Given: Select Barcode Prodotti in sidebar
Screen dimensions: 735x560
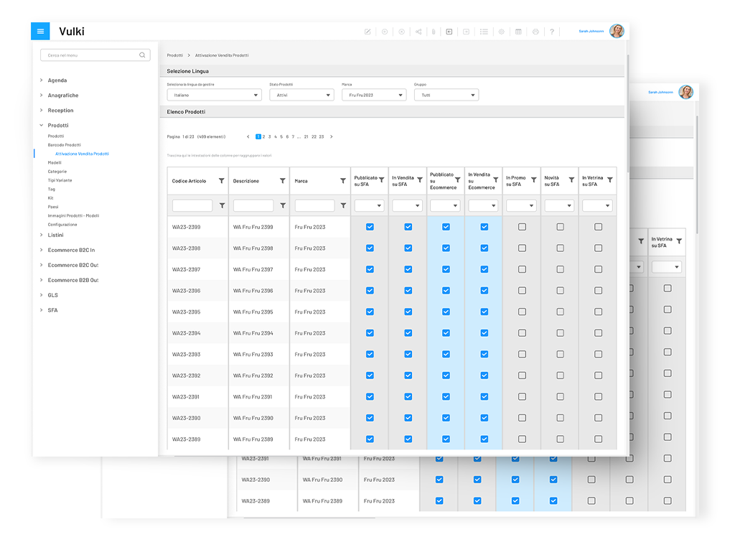Looking at the screenshot, I should pyautogui.click(x=65, y=145).
